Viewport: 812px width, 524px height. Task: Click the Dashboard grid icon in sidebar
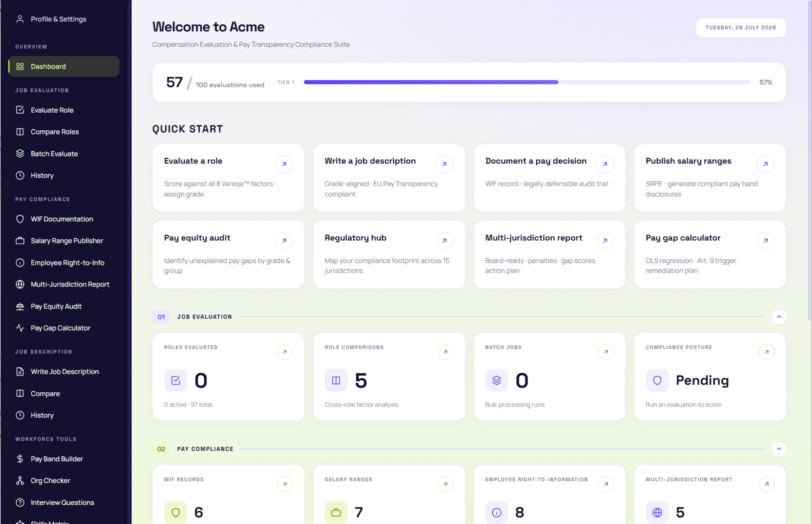tap(20, 67)
